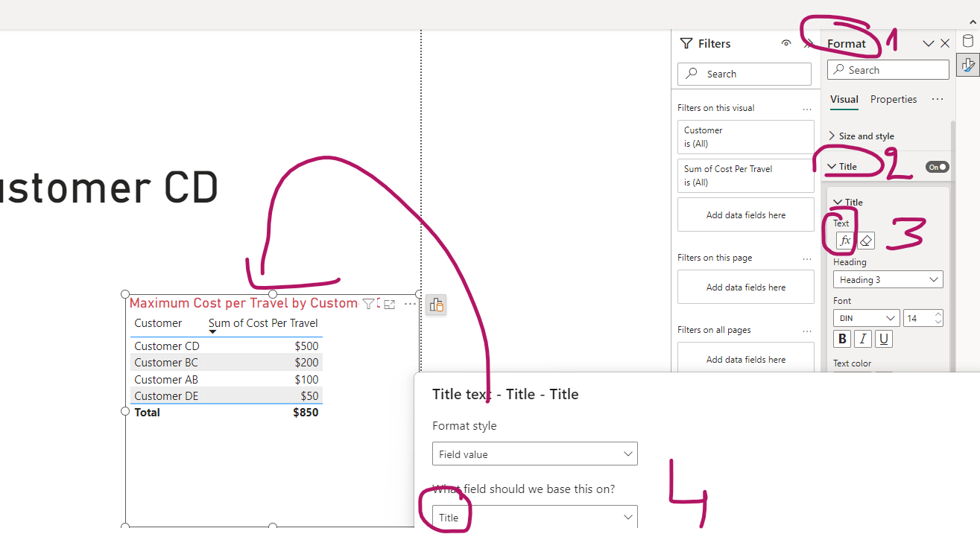
Task: Open the field dropdown currently showing Title
Action: [535, 517]
